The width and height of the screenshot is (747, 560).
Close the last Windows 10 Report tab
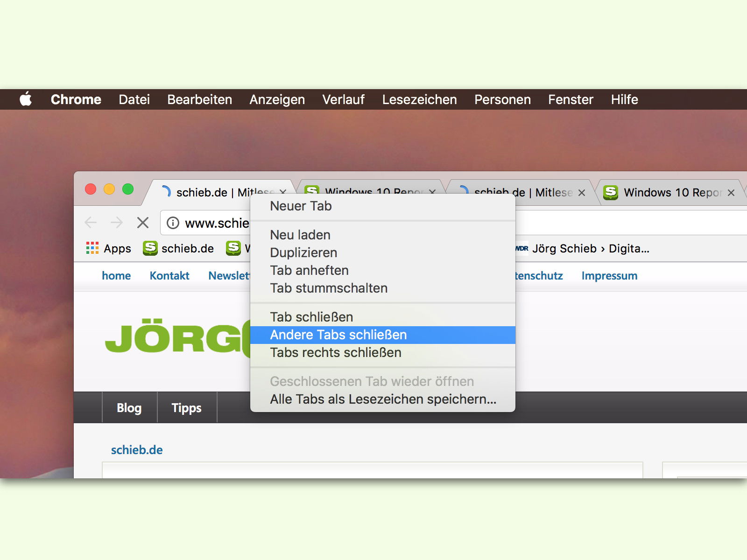point(731,193)
